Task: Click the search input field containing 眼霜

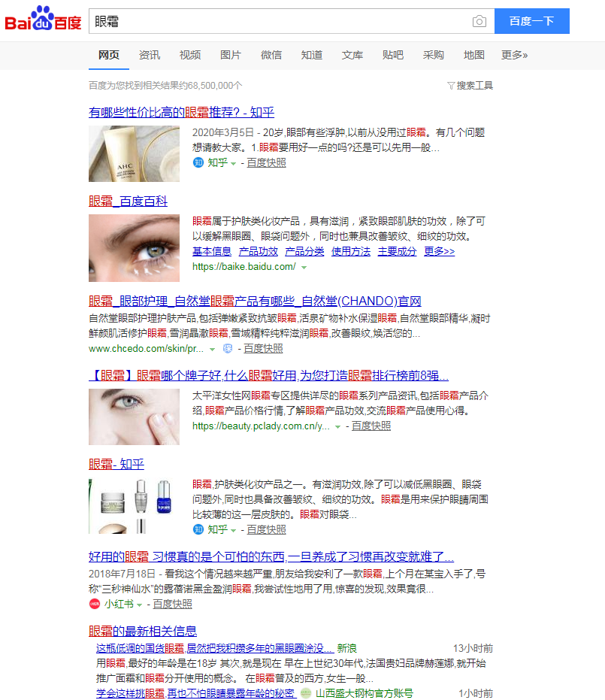Action: [x=279, y=21]
